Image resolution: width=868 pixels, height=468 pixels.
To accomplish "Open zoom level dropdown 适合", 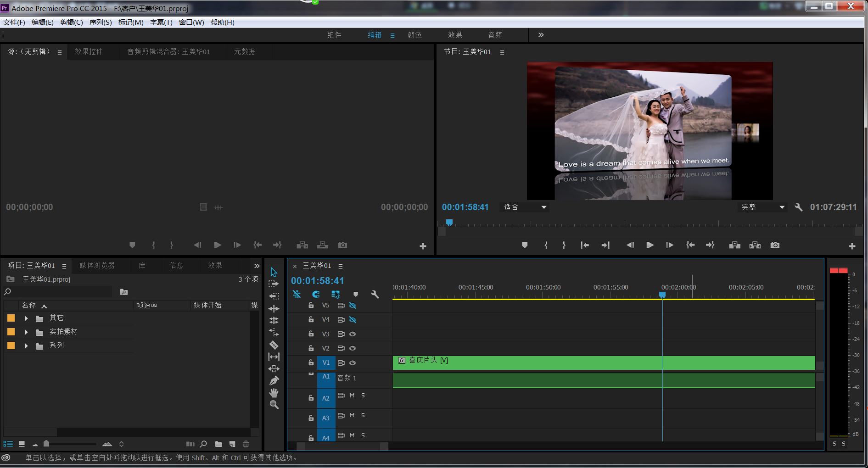I will click(525, 207).
